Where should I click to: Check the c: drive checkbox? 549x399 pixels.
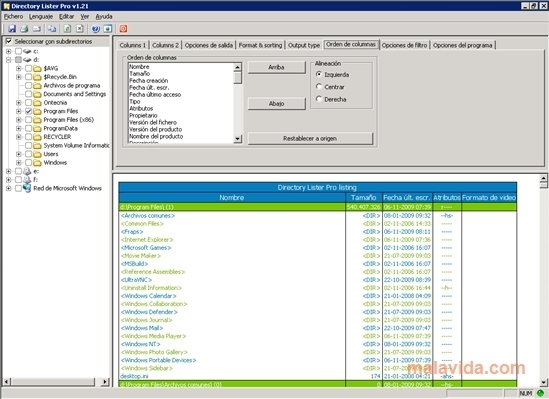pyautogui.click(x=18, y=51)
